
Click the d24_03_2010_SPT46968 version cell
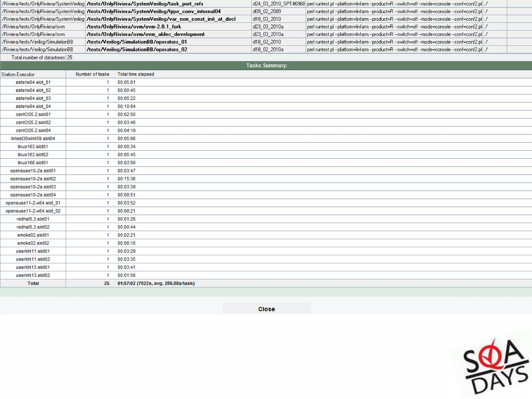point(279,4)
